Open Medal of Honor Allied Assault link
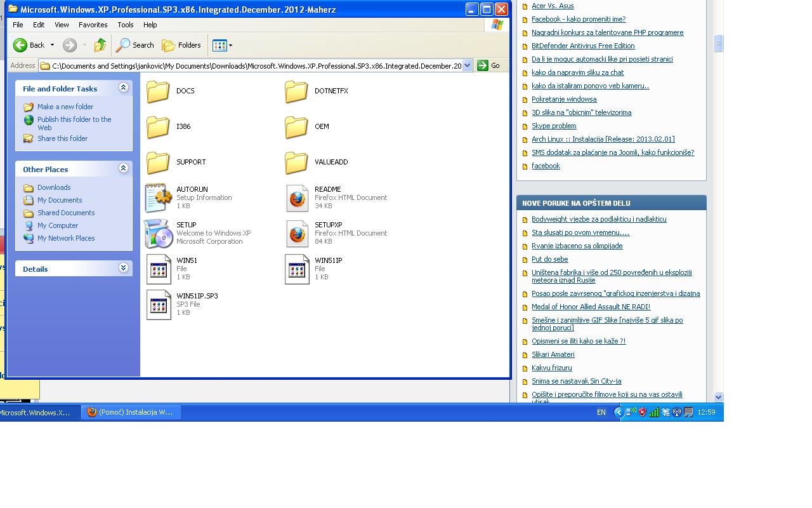The height and width of the screenshot is (508, 812). coord(591,307)
